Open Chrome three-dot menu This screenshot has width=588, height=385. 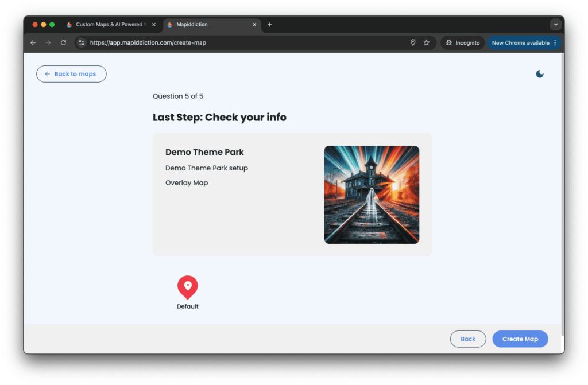555,43
